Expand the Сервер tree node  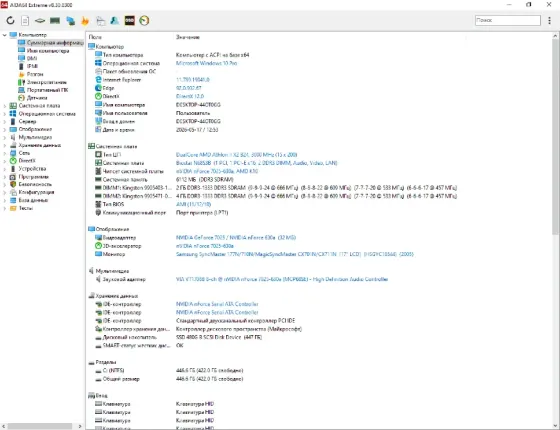[x=5, y=122]
